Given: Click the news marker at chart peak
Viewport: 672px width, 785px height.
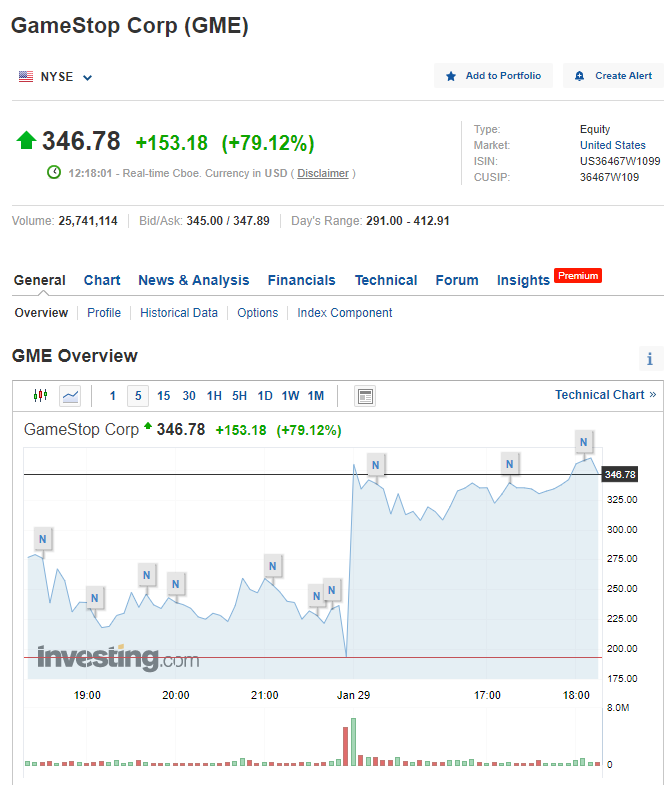Looking at the screenshot, I should click(x=585, y=441).
